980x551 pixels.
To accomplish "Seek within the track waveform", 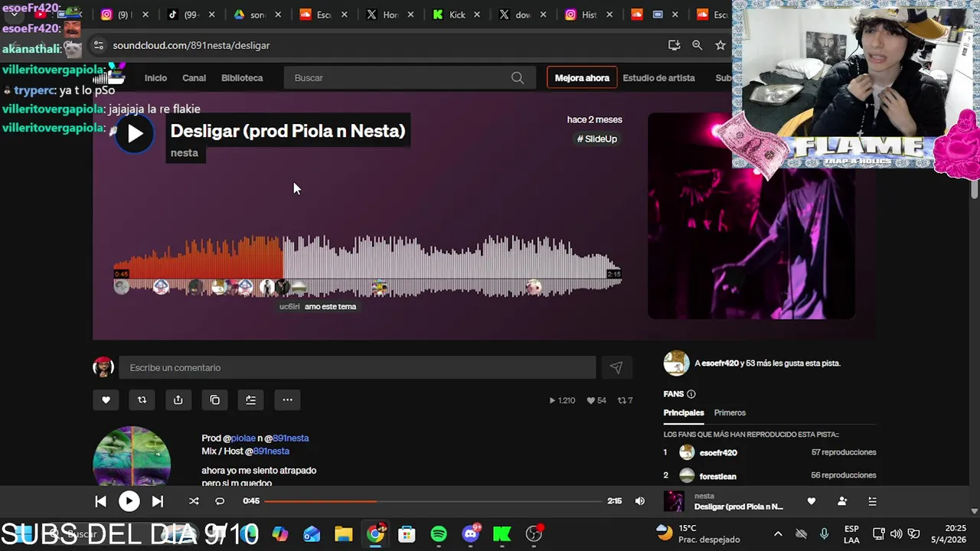I will point(367,264).
